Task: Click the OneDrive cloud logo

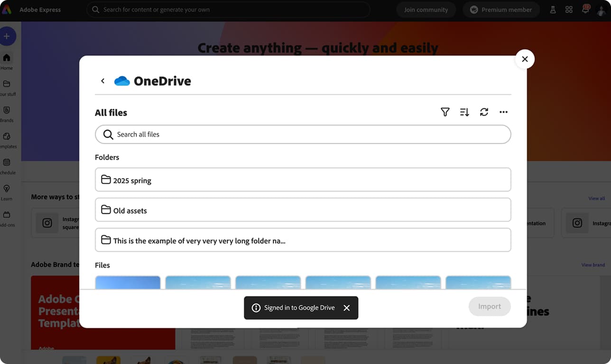Action: [x=122, y=81]
